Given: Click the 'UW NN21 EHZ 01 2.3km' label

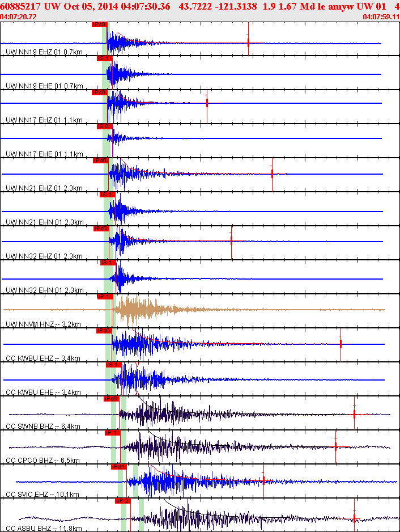Looking at the screenshot, I should pyautogui.click(x=44, y=188).
